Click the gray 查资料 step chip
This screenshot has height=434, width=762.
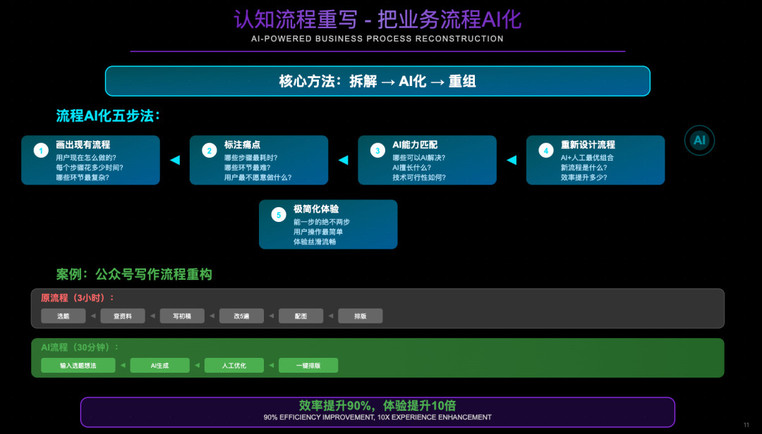point(122,316)
